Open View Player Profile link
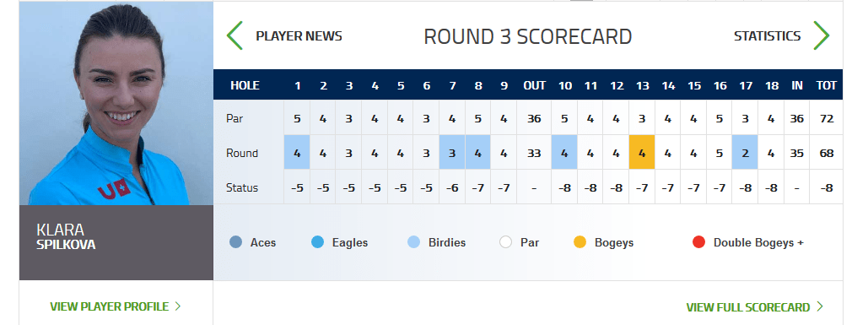 click(110, 306)
